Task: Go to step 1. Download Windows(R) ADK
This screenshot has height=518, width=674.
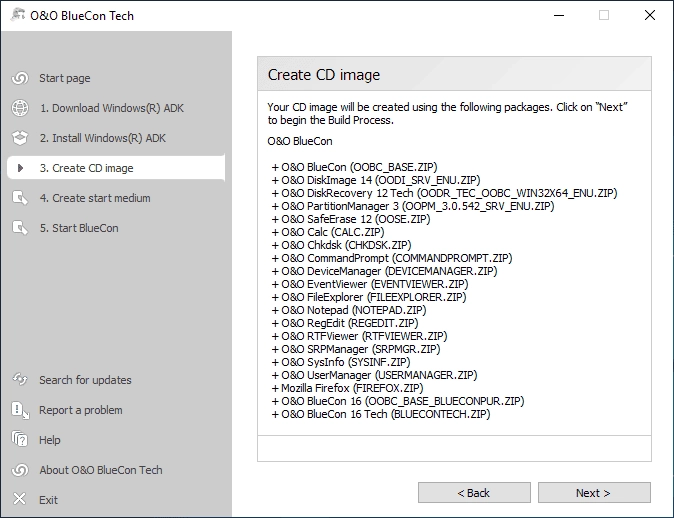Action: click(x=112, y=108)
